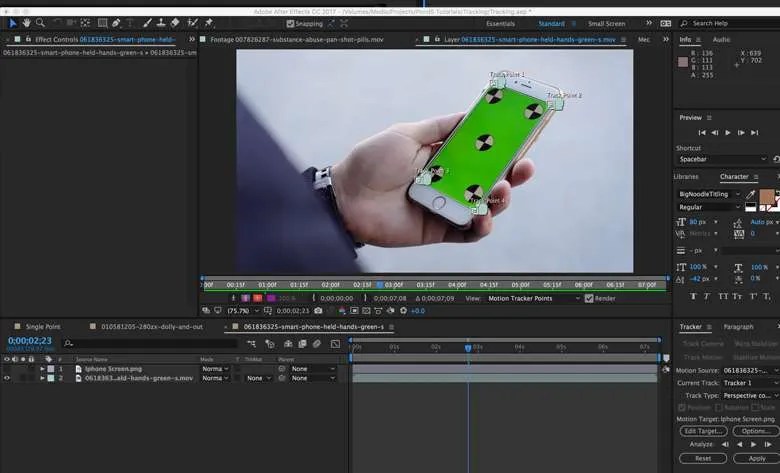
Task: Click the Edit Target button
Action: (703, 431)
